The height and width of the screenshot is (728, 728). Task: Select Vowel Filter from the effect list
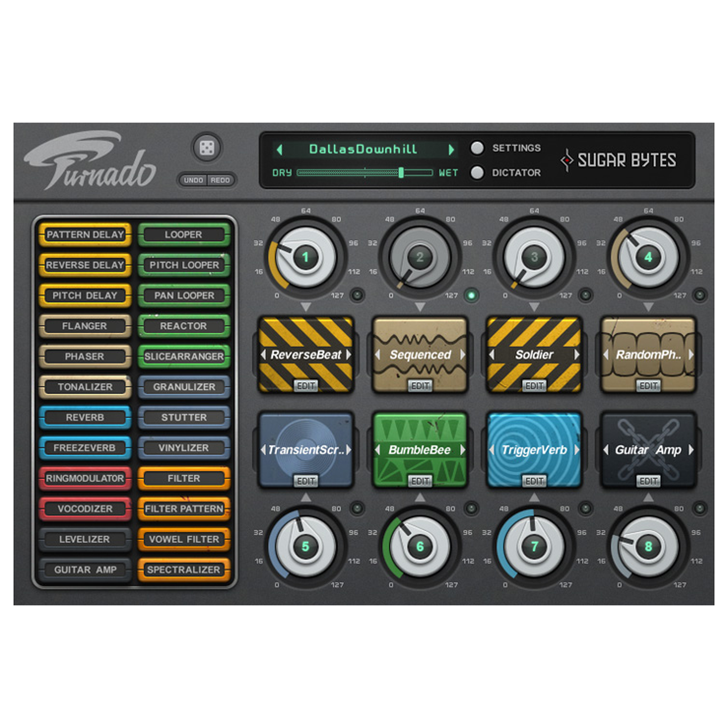184,539
